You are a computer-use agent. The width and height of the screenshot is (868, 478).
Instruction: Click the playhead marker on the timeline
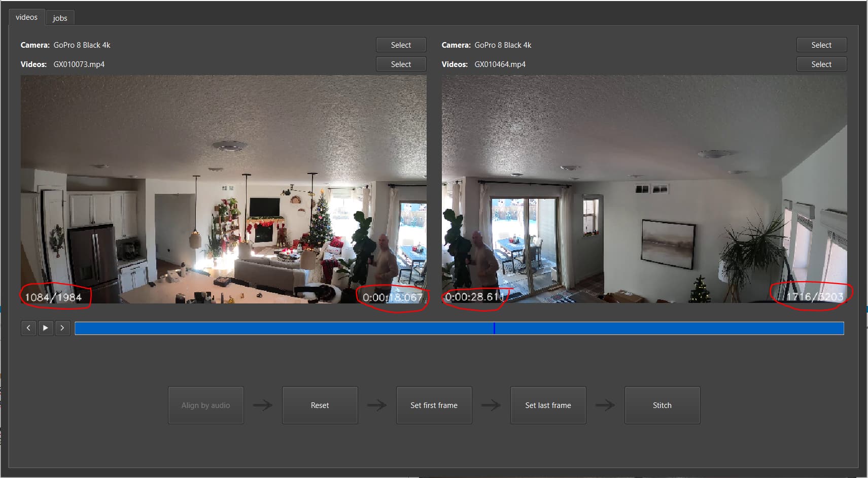494,328
